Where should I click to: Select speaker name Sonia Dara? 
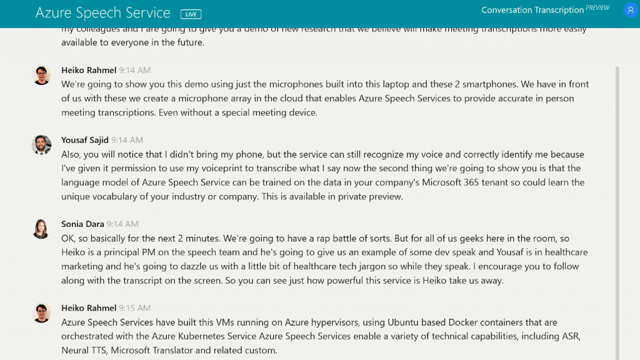(x=82, y=224)
